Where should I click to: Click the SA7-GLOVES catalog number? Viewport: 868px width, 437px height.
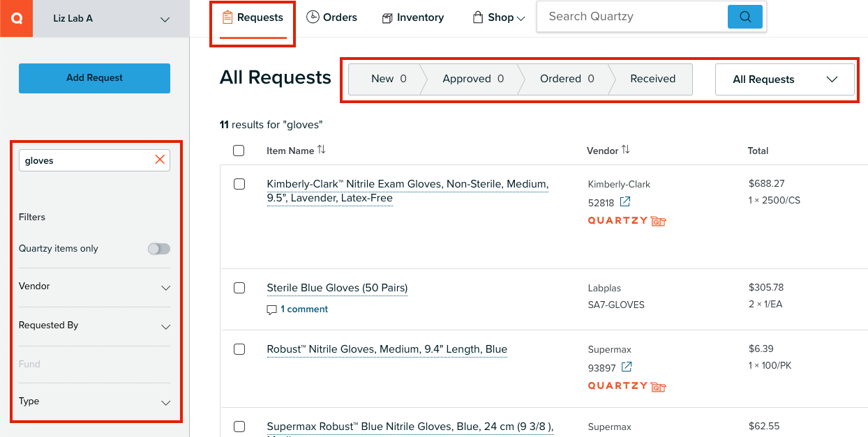(616, 305)
